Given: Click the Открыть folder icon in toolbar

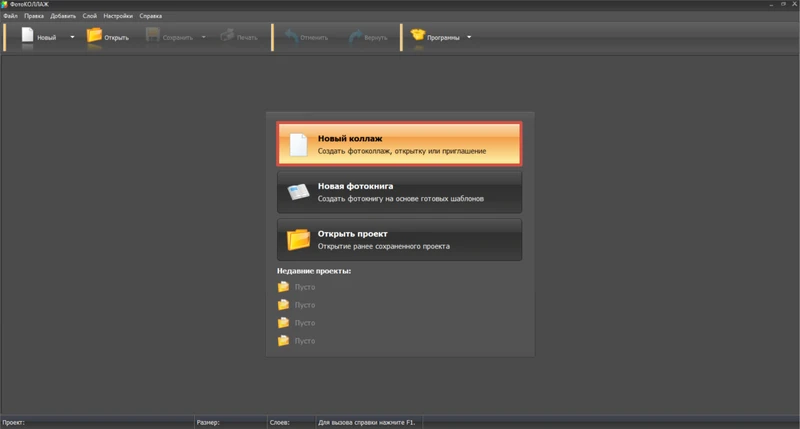Looking at the screenshot, I should coord(94,35).
